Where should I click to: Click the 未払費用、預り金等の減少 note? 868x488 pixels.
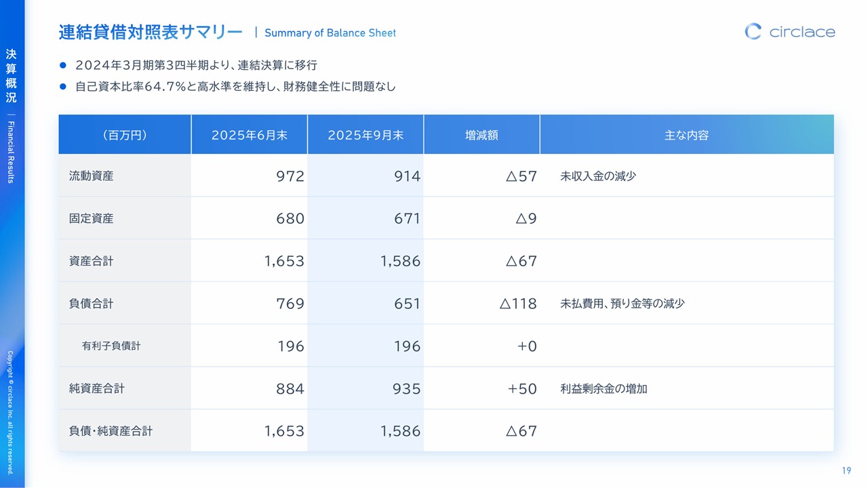[622, 304]
